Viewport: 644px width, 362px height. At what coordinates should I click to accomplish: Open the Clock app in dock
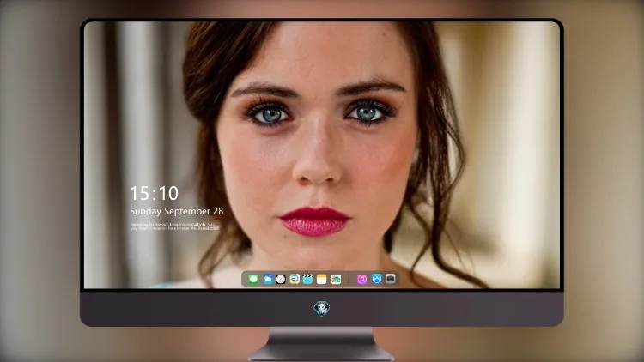coord(281,279)
